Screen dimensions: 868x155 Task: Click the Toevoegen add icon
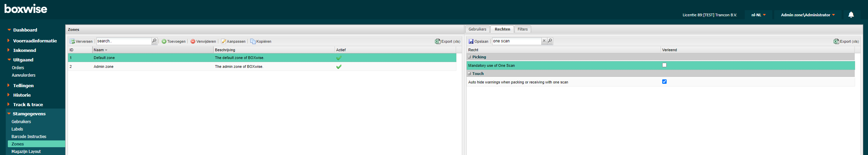tap(164, 41)
